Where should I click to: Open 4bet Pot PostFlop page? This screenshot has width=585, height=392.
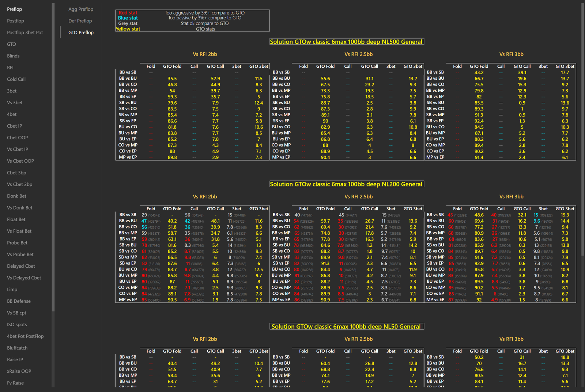pos(25,336)
